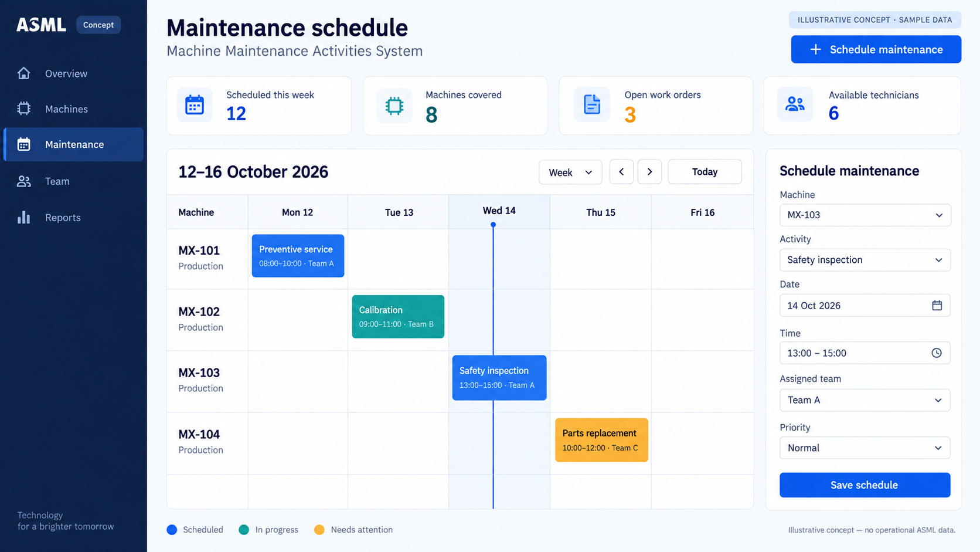Viewport: 980px width, 552px height.
Task: Open the Machines menu item
Action: [x=73, y=109]
